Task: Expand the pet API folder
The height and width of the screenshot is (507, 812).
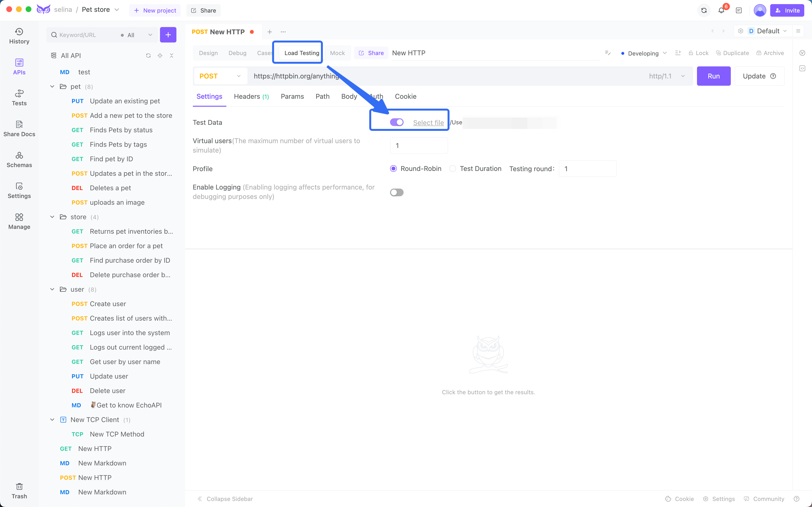Action: coord(53,86)
